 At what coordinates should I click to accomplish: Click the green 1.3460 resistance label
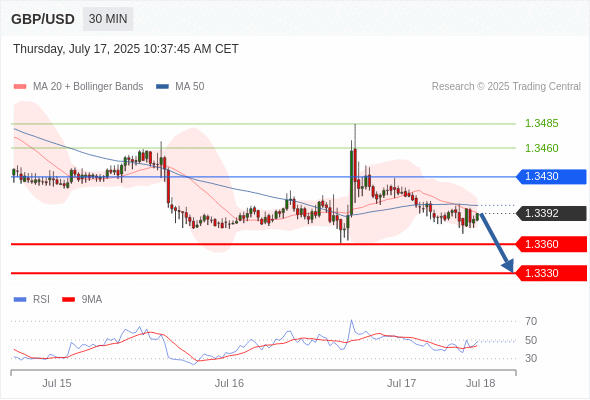[542, 148]
